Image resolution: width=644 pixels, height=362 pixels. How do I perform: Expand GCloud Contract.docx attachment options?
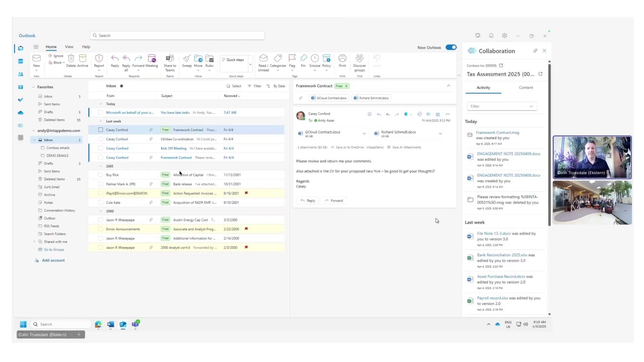pyautogui.click(x=364, y=134)
